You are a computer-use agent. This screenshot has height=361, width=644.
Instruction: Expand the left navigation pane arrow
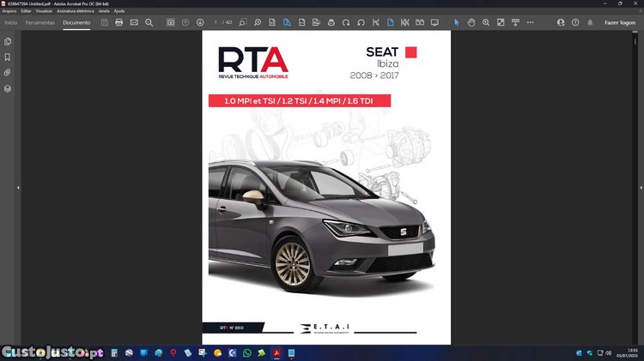click(x=18, y=188)
